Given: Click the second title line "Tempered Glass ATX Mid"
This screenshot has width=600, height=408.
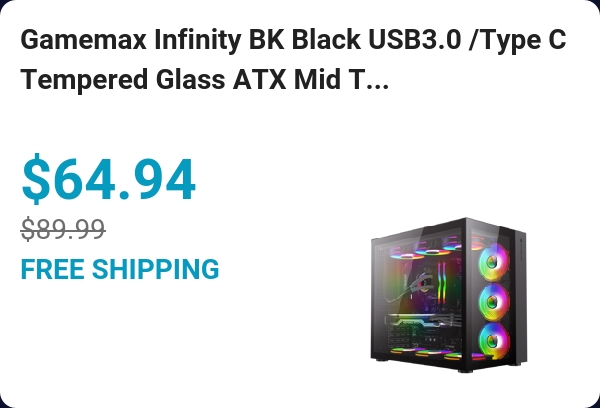Looking at the screenshot, I should pyautogui.click(x=180, y=80).
